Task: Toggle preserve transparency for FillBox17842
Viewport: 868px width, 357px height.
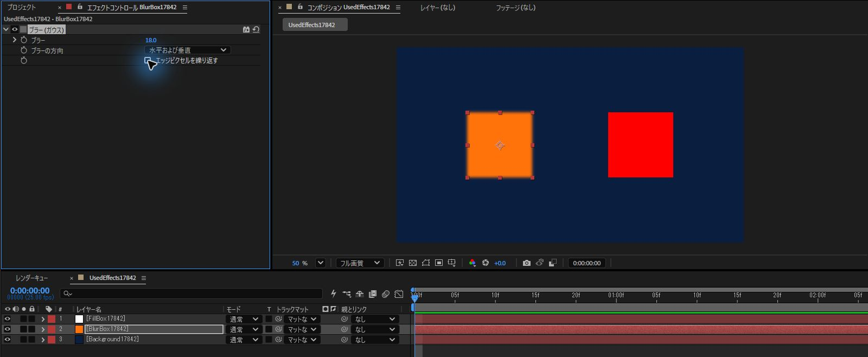Action: (x=269, y=319)
